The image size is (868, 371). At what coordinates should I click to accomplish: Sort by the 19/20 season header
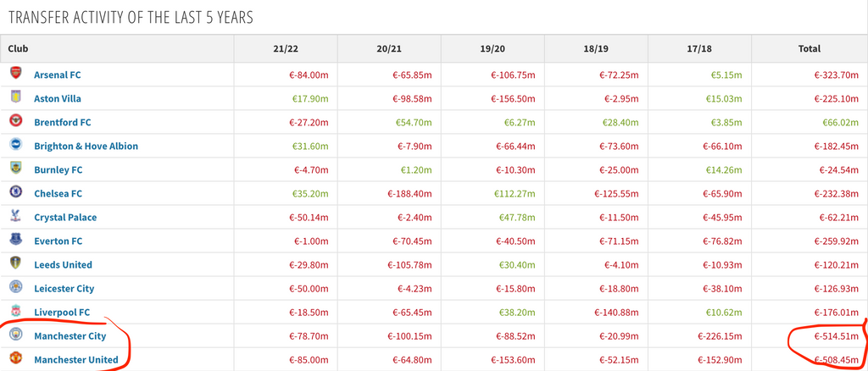(492, 49)
